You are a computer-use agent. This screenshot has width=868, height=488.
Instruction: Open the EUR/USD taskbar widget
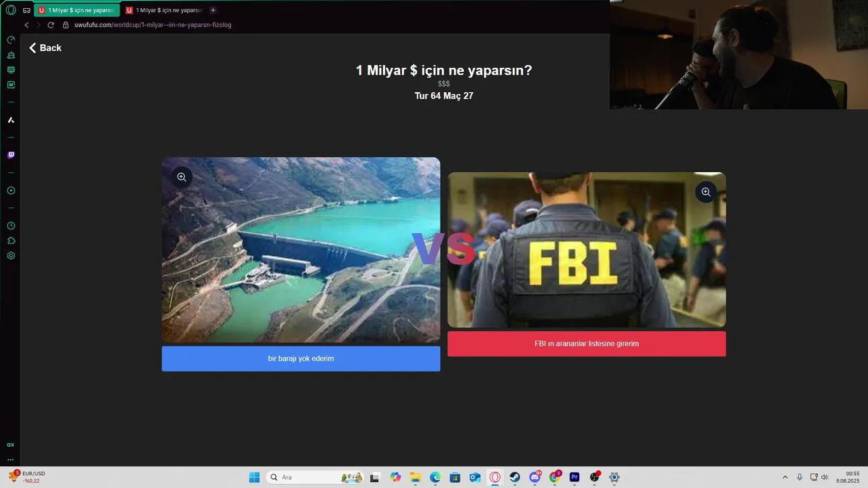click(27, 477)
